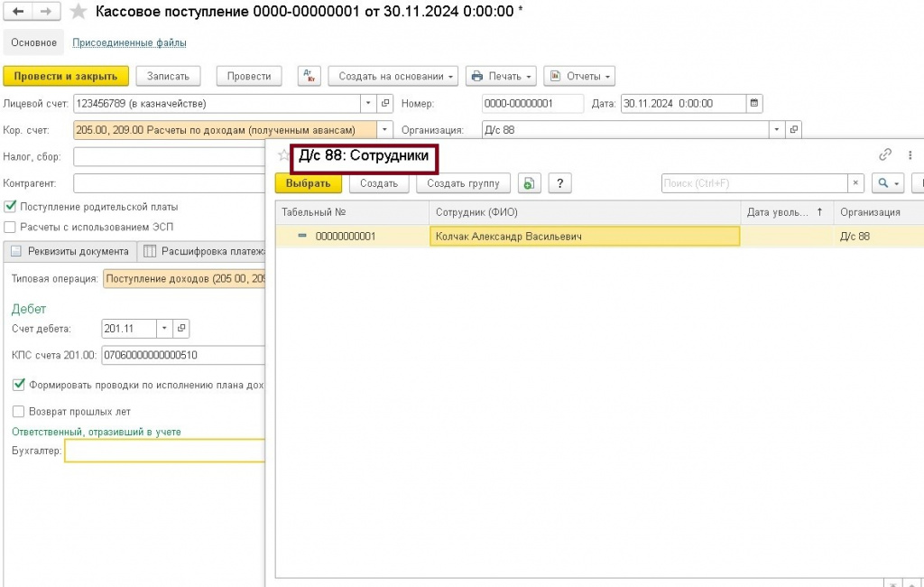The height and width of the screenshot is (587, 924).
Task: Open the Лицевой счет item via open icon
Action: tap(385, 103)
